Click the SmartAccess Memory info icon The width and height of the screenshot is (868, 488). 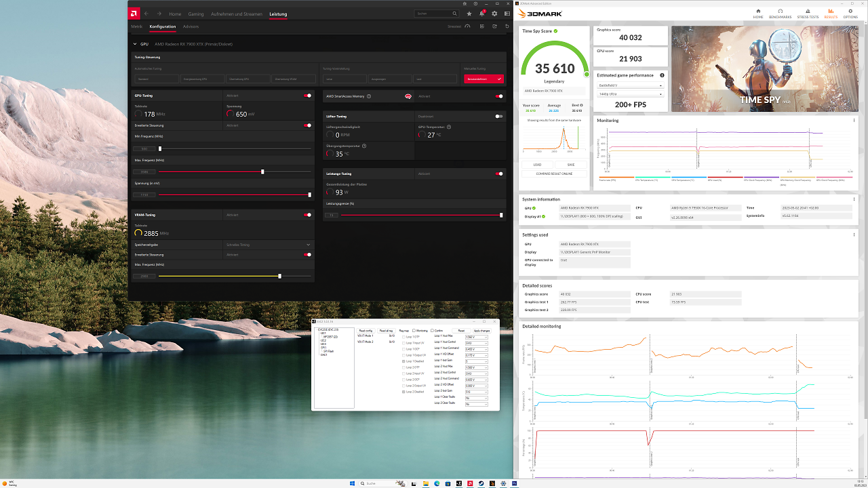369,96
